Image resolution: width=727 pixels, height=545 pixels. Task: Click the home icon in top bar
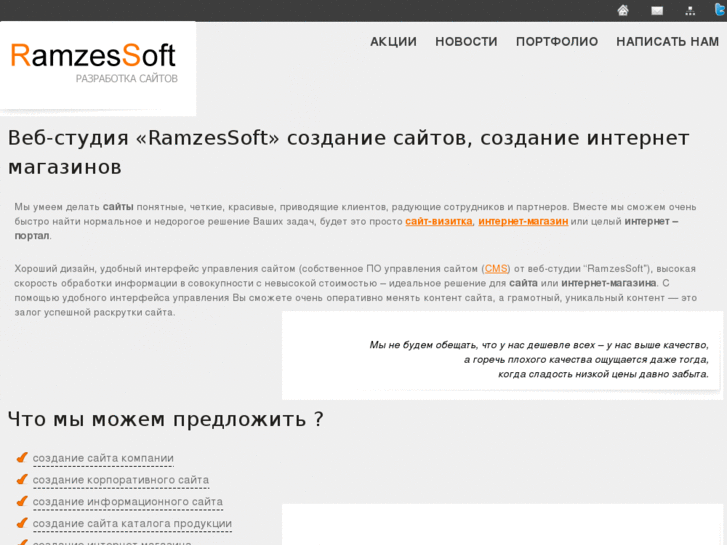point(623,10)
